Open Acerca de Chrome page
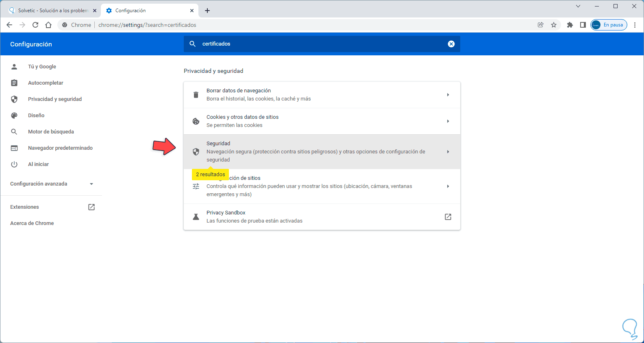The width and height of the screenshot is (644, 343). [32, 223]
